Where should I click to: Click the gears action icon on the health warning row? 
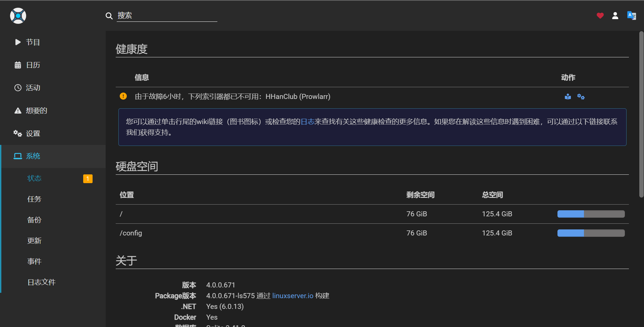tap(581, 97)
